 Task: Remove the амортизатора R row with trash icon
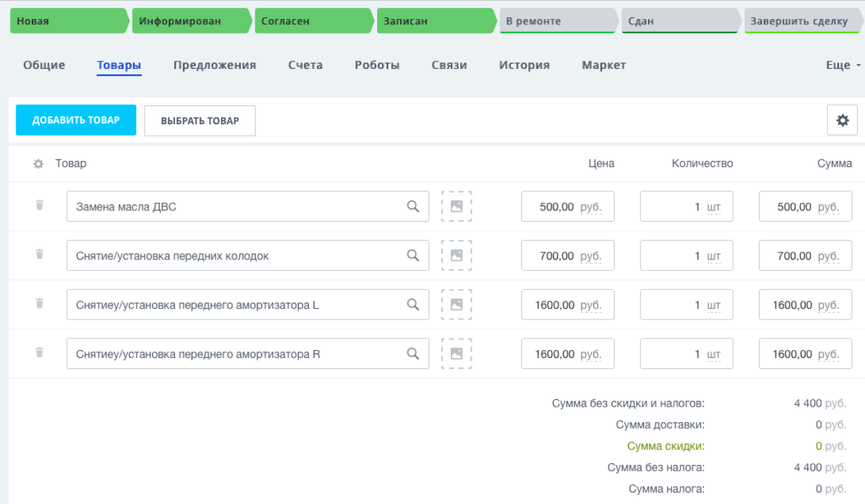[39, 353]
